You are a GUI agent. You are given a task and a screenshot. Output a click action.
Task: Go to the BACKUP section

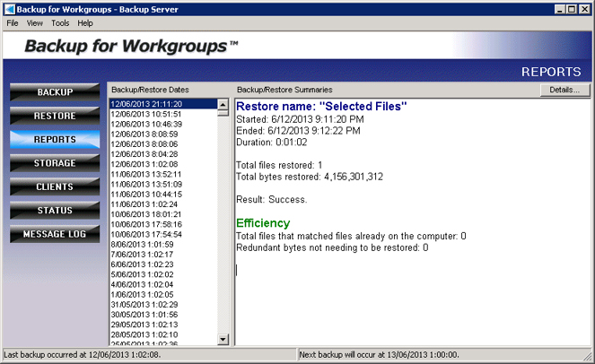coord(55,92)
